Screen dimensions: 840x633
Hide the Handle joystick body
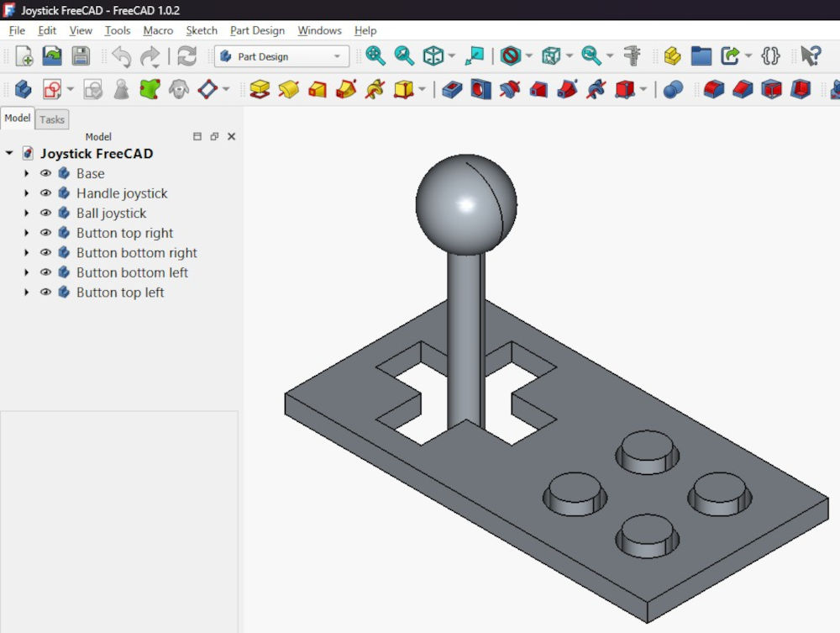click(x=45, y=193)
